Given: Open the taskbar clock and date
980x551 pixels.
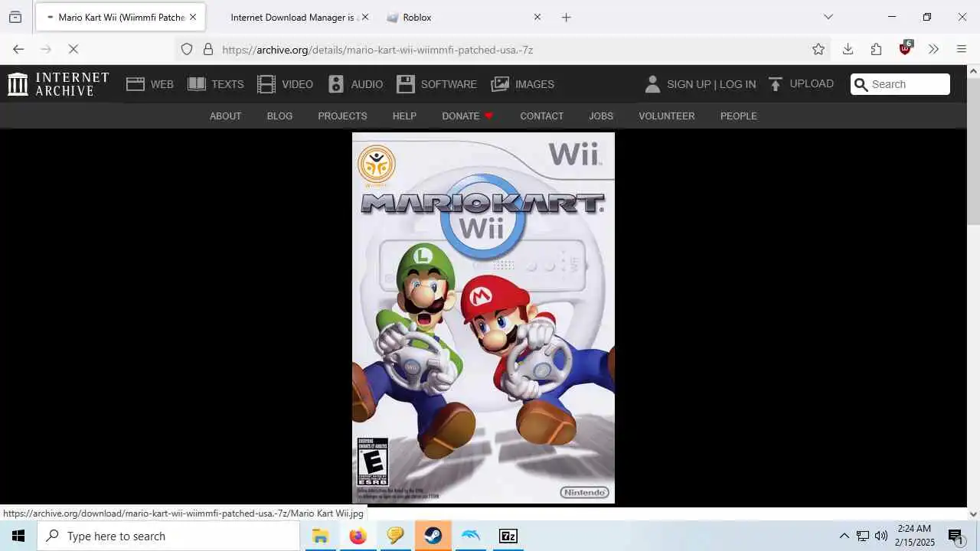Looking at the screenshot, I should (x=916, y=536).
